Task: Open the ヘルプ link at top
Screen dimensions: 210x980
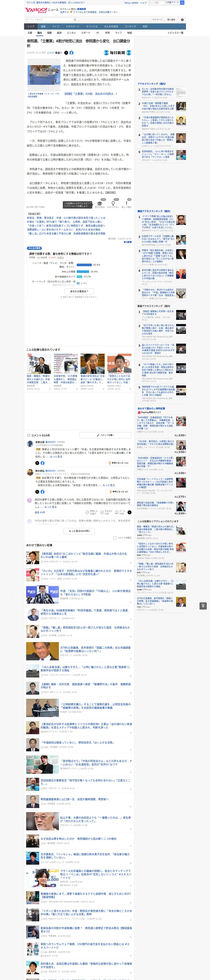Action: pyautogui.click(x=143, y=3)
